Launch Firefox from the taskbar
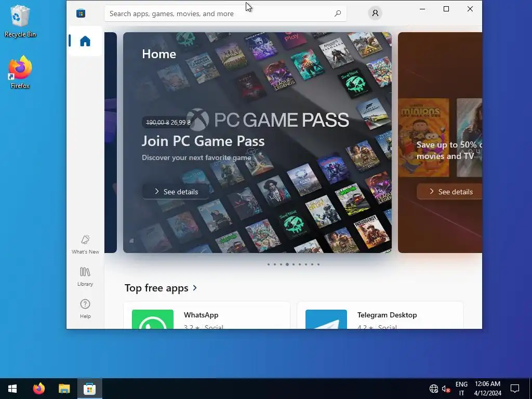 point(38,389)
